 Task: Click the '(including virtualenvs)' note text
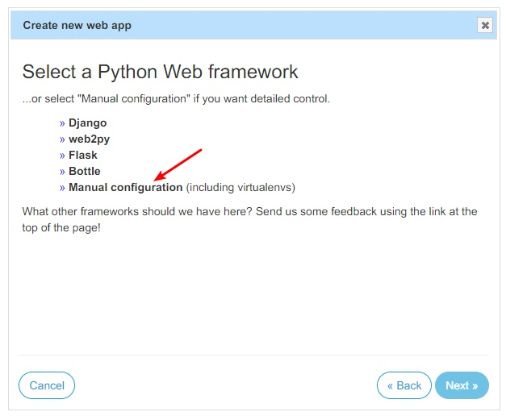240,188
